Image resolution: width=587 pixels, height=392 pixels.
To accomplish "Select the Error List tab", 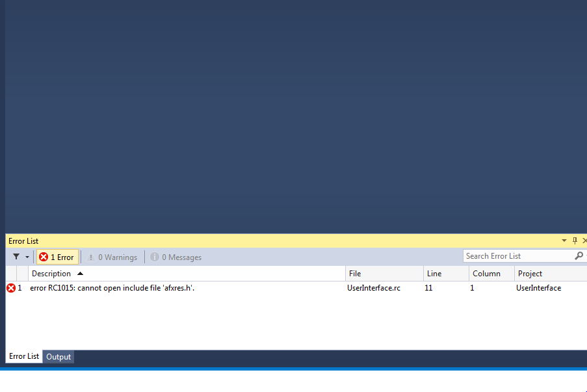I will 24,356.
